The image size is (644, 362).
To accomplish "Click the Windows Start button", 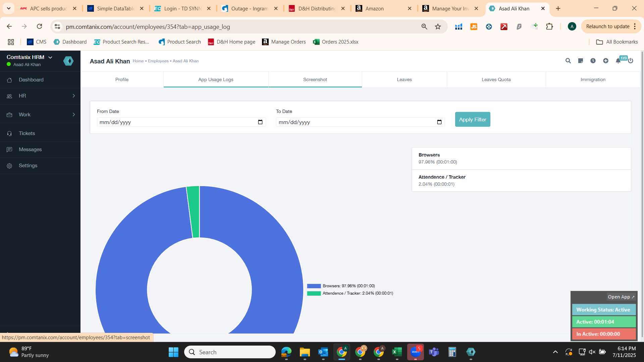I will [x=173, y=352].
